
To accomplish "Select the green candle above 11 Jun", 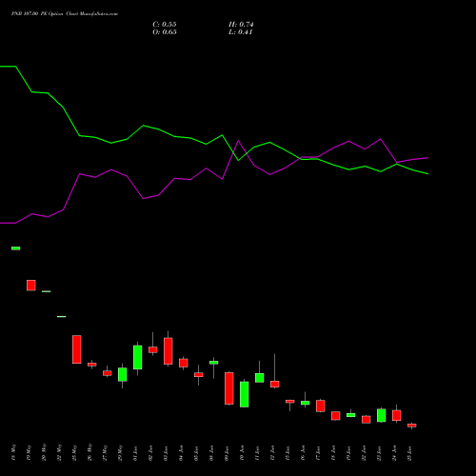I will click(x=260, y=378).
